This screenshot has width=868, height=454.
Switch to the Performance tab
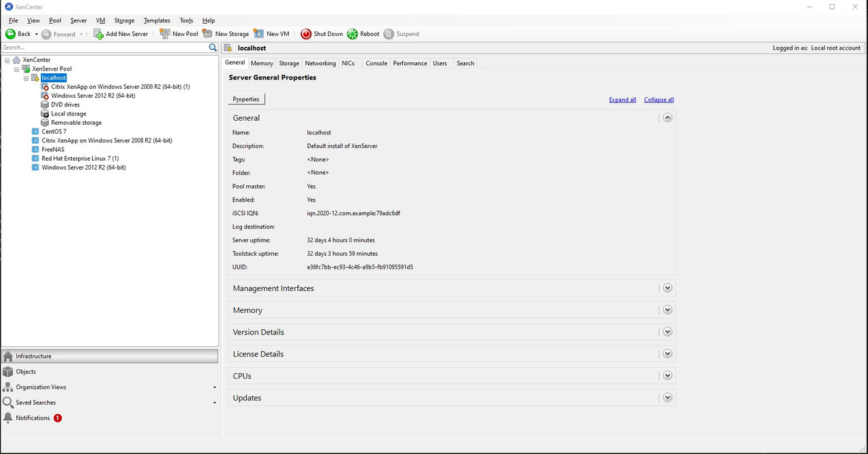click(x=410, y=63)
